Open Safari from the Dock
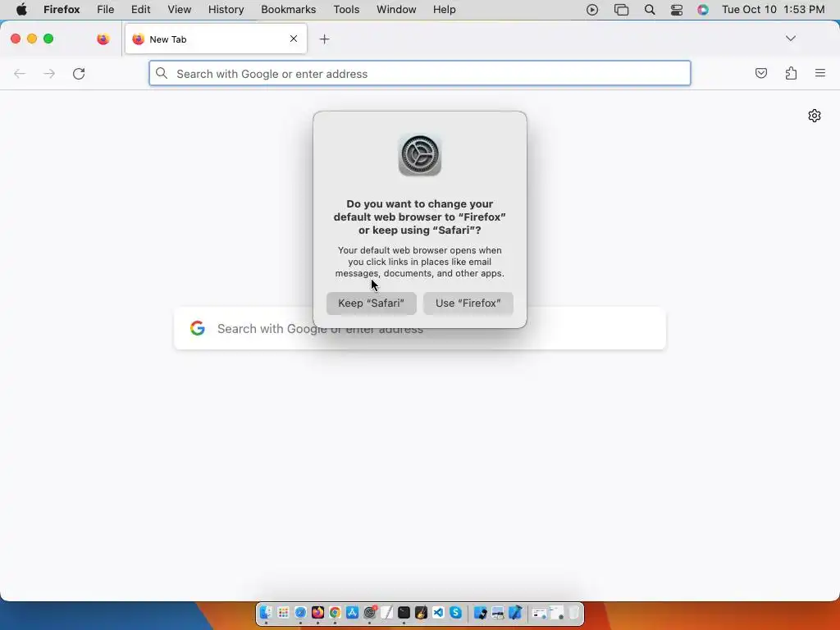The width and height of the screenshot is (840, 630). coord(300,612)
